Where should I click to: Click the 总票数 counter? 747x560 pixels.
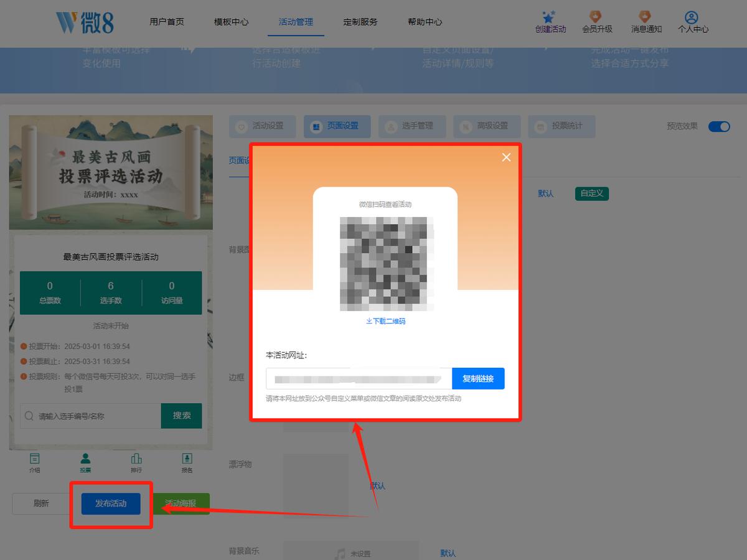(x=50, y=292)
